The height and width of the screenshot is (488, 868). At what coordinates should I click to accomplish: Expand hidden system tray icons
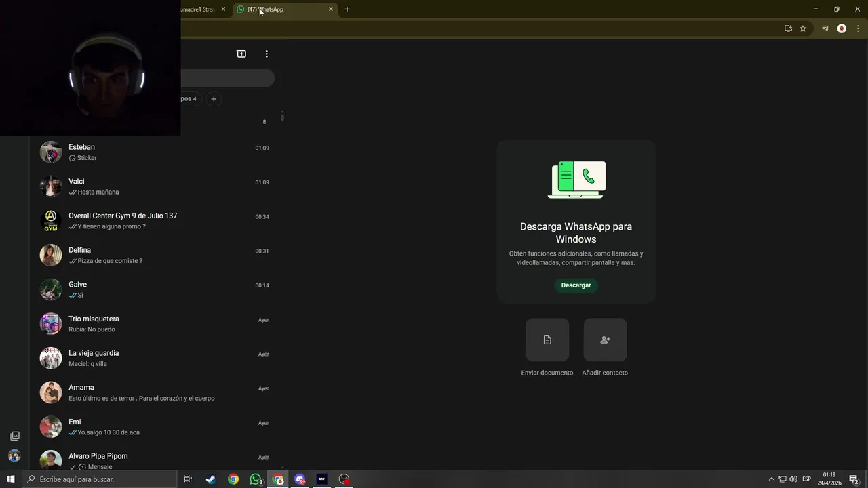771,479
